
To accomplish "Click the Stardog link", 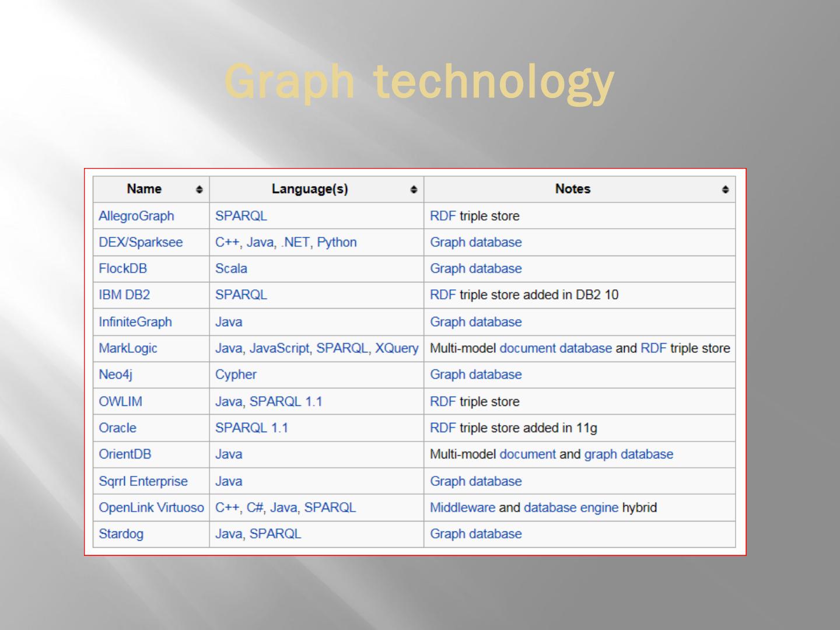I will point(121,534).
